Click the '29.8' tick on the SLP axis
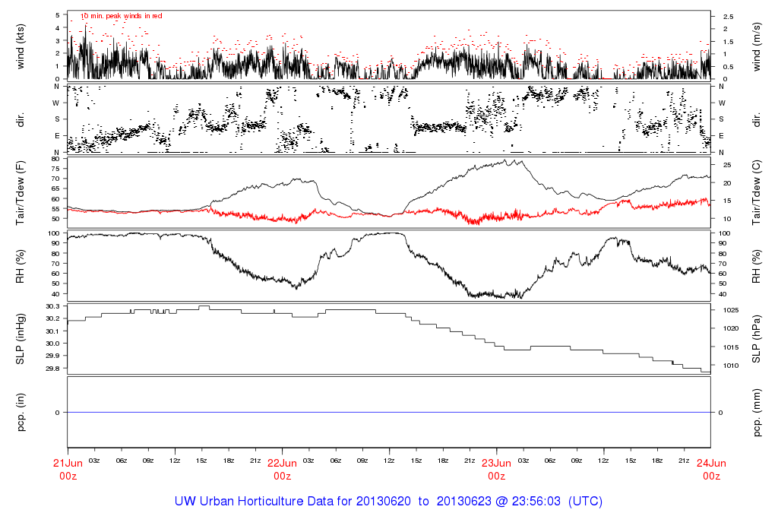The width and height of the screenshot is (778, 532). click(52, 369)
